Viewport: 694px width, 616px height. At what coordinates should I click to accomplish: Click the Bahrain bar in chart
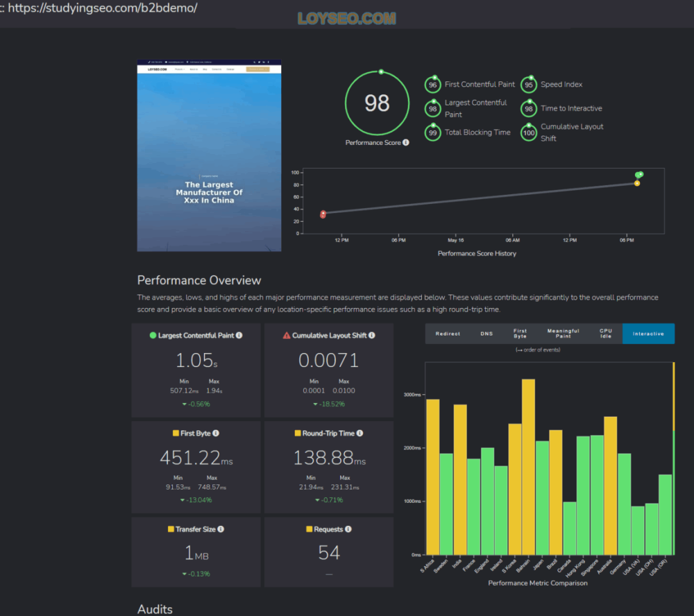(x=528, y=467)
